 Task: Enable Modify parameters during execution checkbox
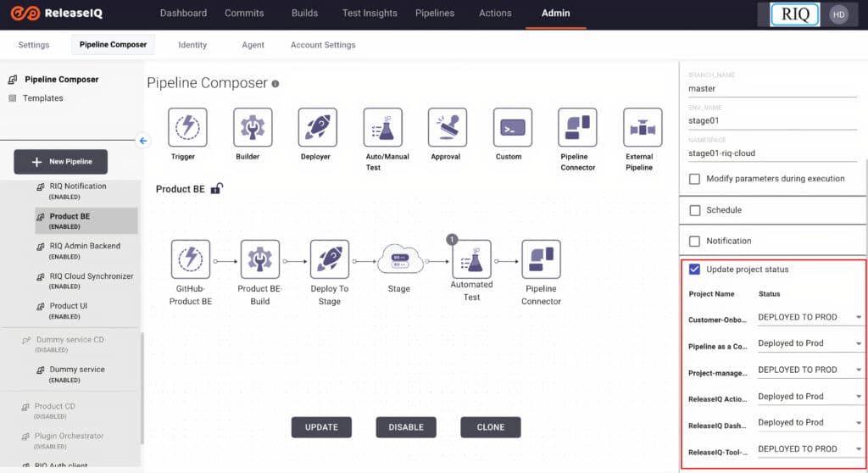coord(694,179)
